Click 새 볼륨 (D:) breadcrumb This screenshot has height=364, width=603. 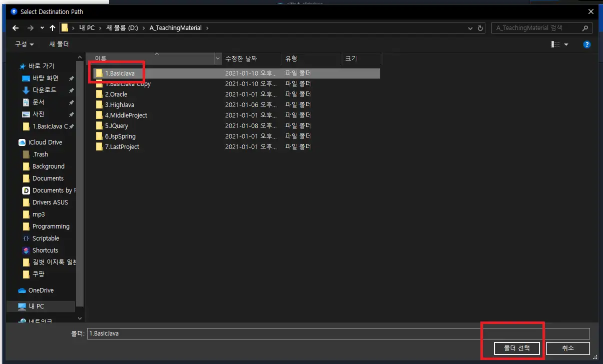click(x=122, y=28)
